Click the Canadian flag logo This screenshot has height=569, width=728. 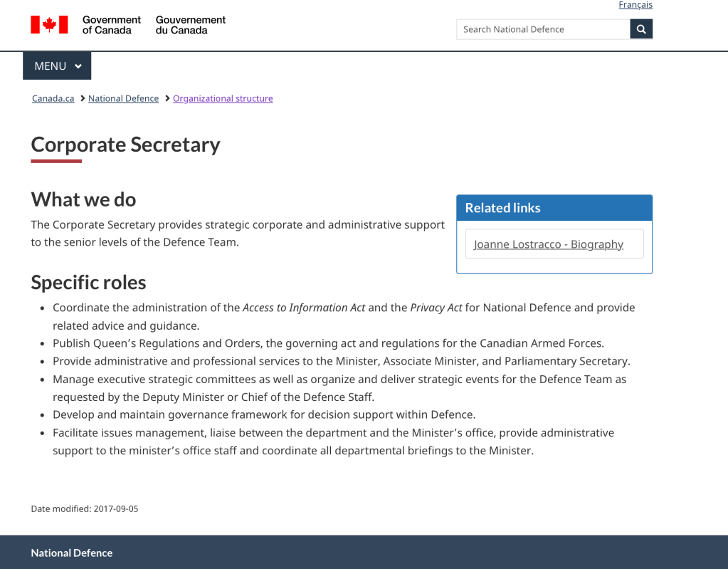tap(49, 25)
